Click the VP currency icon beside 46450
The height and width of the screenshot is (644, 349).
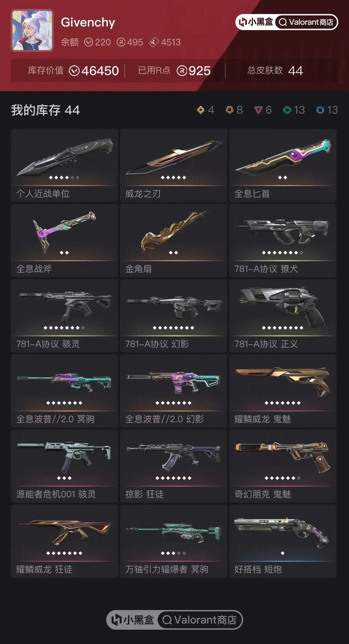point(74,71)
